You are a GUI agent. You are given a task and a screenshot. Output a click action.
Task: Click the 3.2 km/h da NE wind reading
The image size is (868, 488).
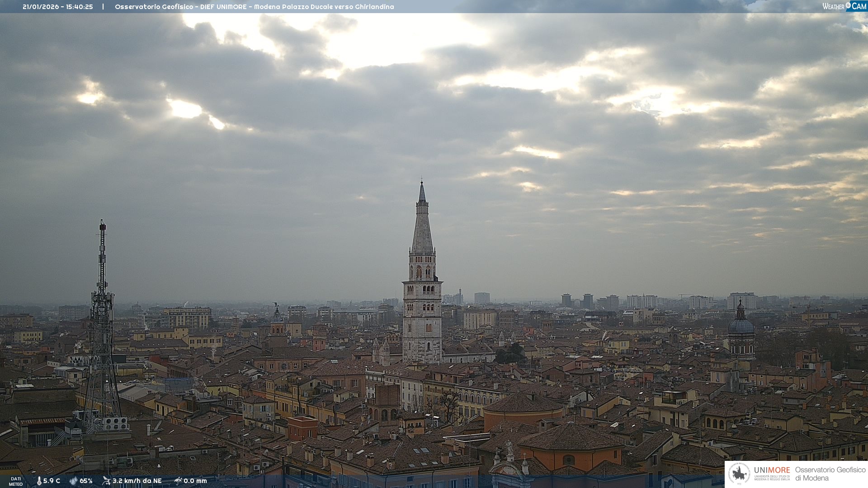[137, 481]
